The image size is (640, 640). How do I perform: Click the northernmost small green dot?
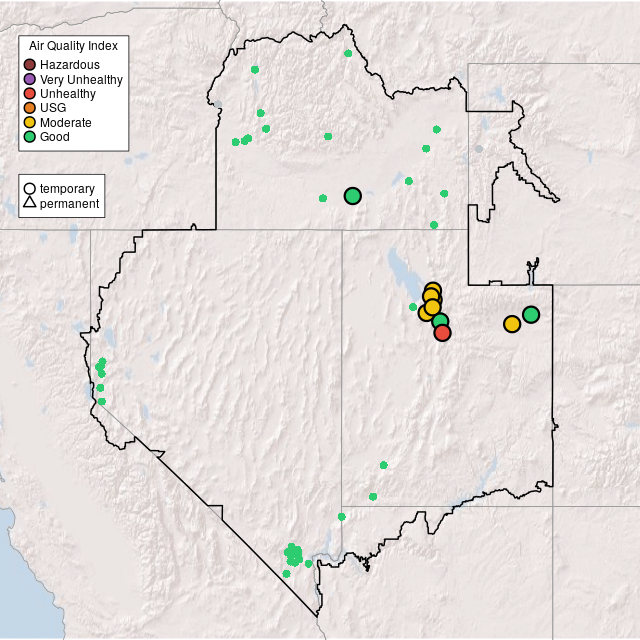pos(347,53)
